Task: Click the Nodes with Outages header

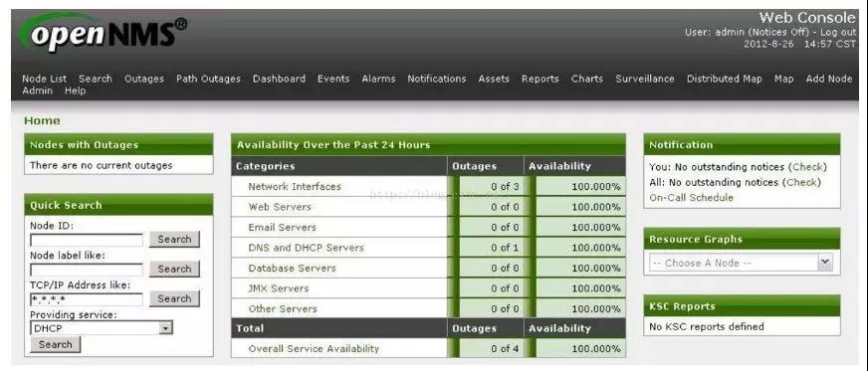Action: pos(118,145)
